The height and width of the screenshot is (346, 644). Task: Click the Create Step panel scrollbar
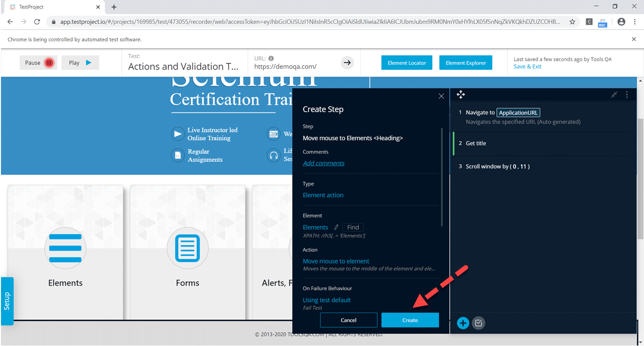pos(442,176)
